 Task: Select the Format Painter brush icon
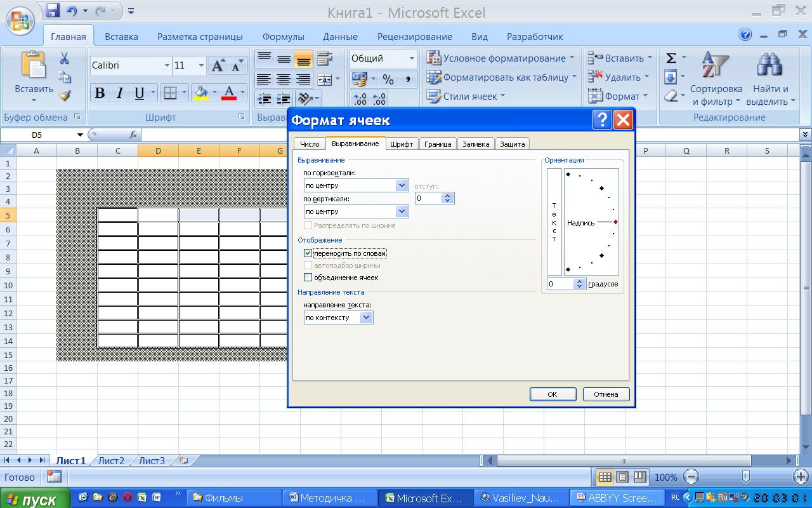[x=64, y=96]
